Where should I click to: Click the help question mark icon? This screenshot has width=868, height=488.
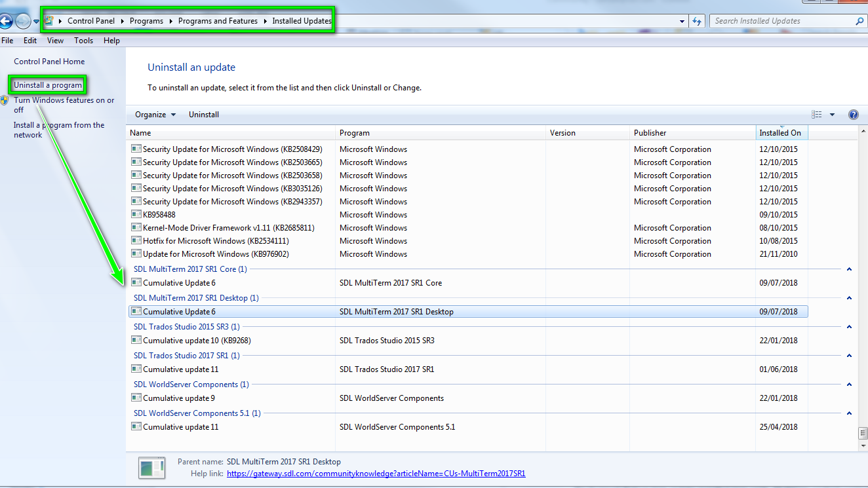(x=853, y=115)
